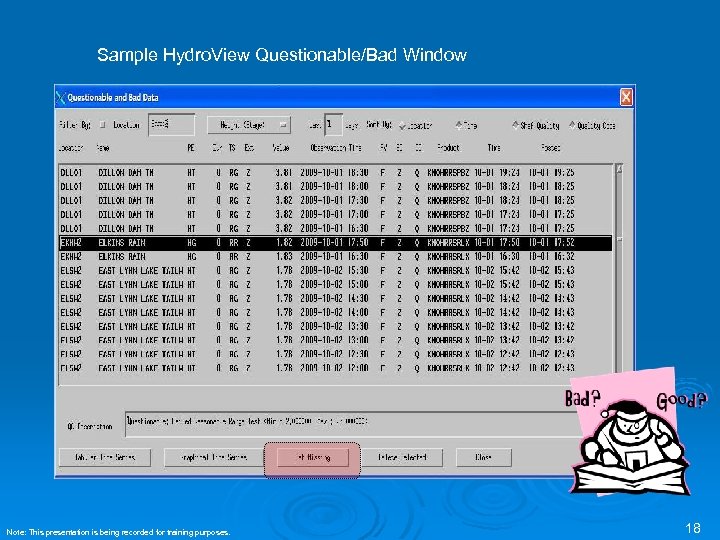Select DLLO1 row observed 2009-10-01 16:30
The image size is (720, 540).
[x=336, y=229]
